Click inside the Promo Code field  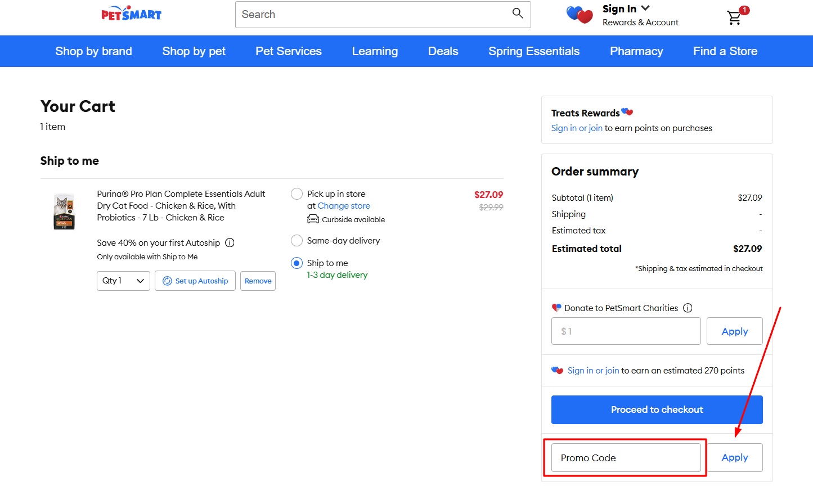[x=626, y=457]
